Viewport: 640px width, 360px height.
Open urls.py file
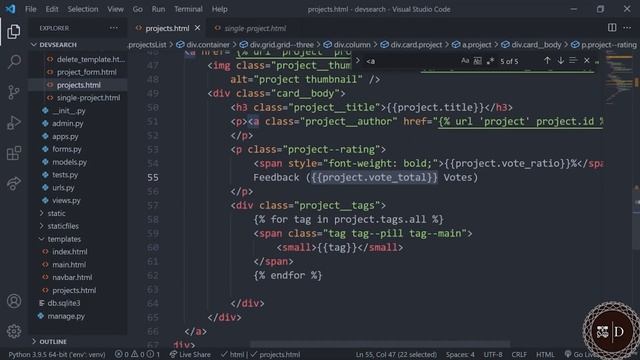coord(63,188)
